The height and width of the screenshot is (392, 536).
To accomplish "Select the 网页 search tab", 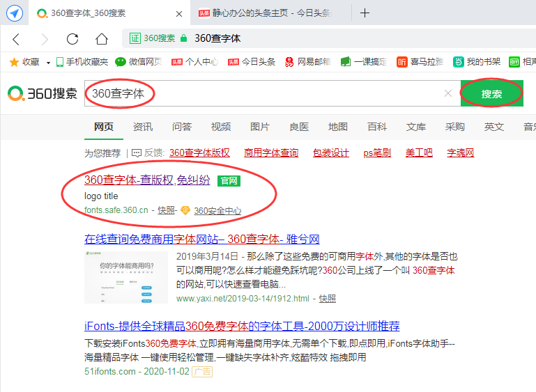I will tap(104, 127).
